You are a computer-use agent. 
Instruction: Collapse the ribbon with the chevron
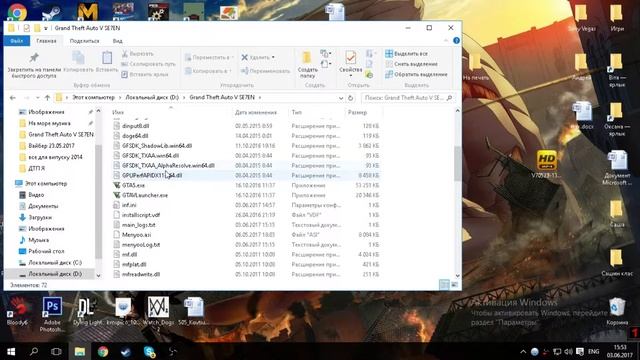click(x=446, y=40)
